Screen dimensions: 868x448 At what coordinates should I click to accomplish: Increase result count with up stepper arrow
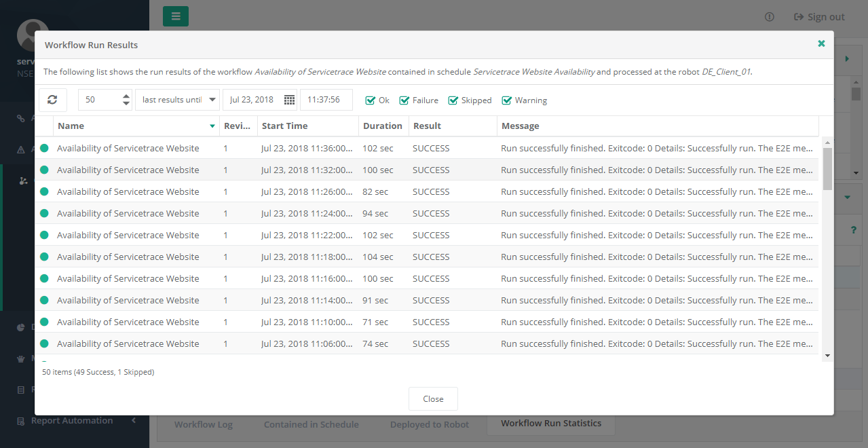pyautogui.click(x=126, y=96)
